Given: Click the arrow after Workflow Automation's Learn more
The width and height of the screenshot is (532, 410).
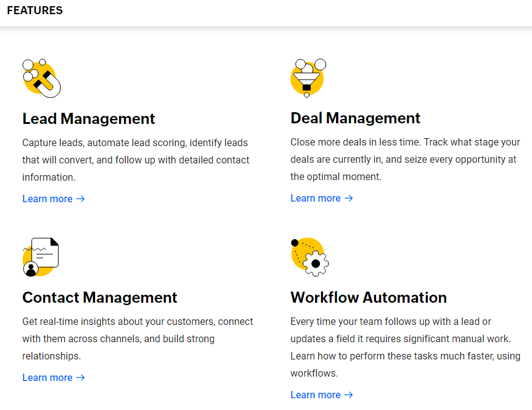Looking at the screenshot, I should pos(349,395).
